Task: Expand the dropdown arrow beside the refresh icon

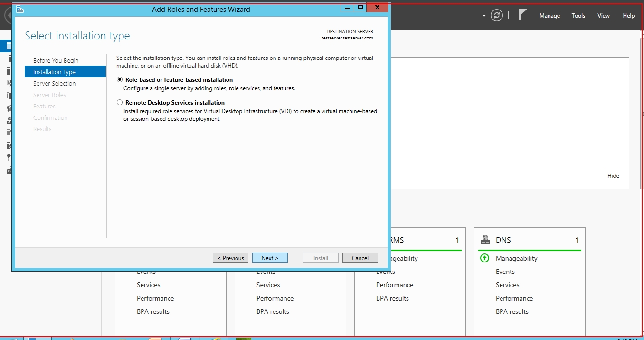Action: pos(484,16)
